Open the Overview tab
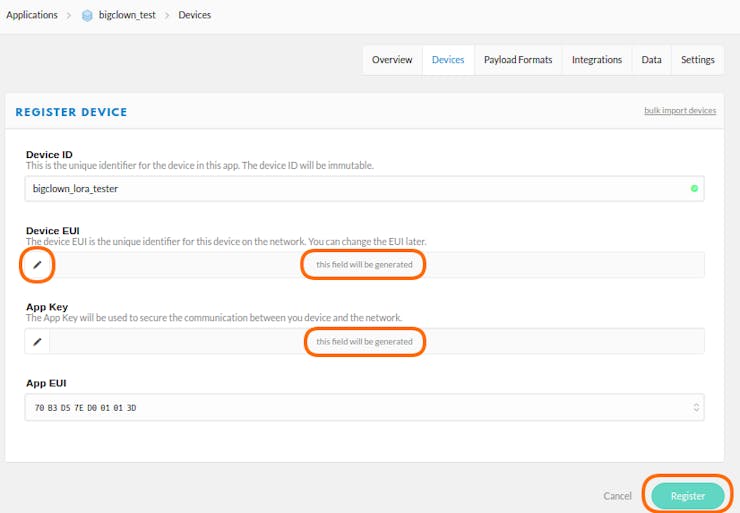Viewport: 740px width, 513px height. click(392, 60)
